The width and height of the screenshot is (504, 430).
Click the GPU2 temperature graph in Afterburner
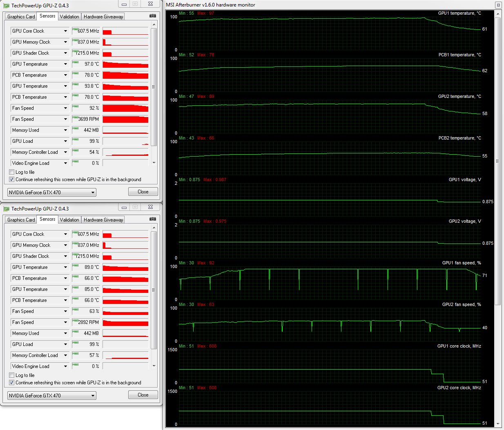tap(330, 116)
